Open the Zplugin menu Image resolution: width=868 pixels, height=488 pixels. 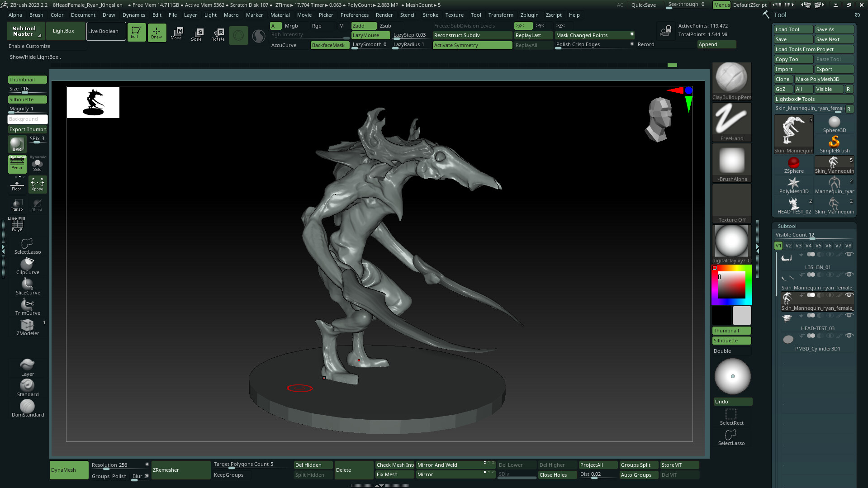point(529,15)
